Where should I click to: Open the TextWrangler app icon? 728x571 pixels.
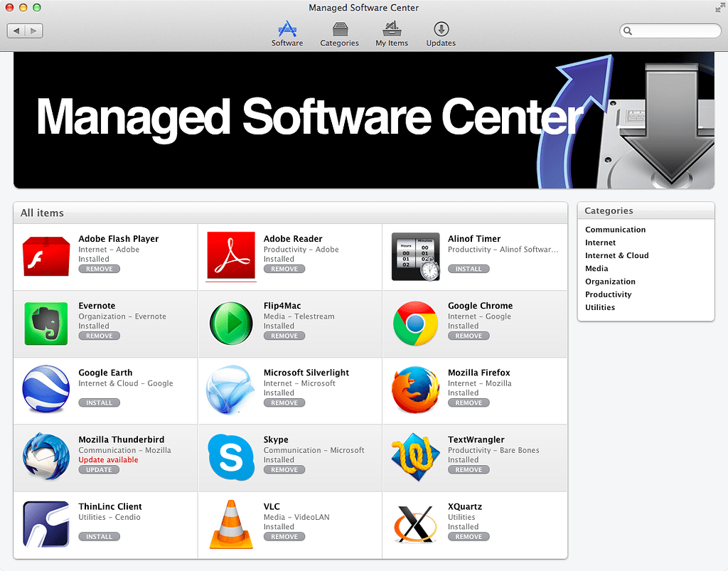tap(415, 457)
